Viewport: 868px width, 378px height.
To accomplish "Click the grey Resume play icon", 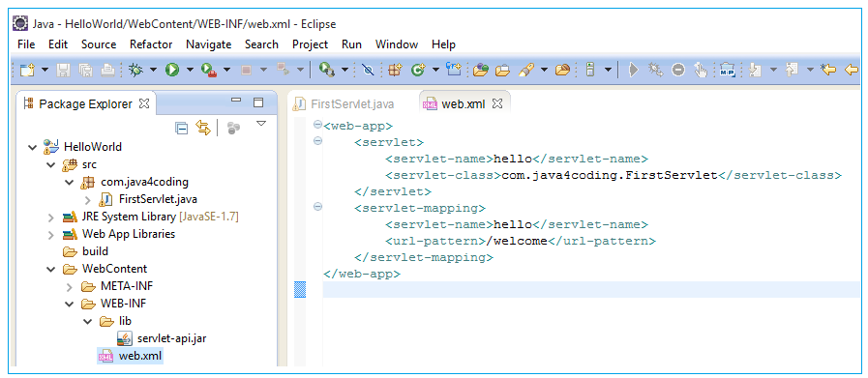I will (634, 70).
